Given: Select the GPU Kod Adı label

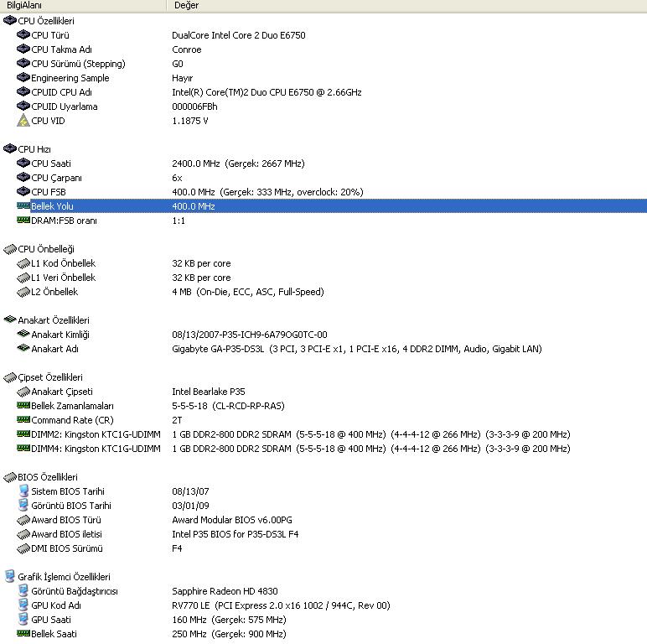Looking at the screenshot, I should [x=55, y=605].
